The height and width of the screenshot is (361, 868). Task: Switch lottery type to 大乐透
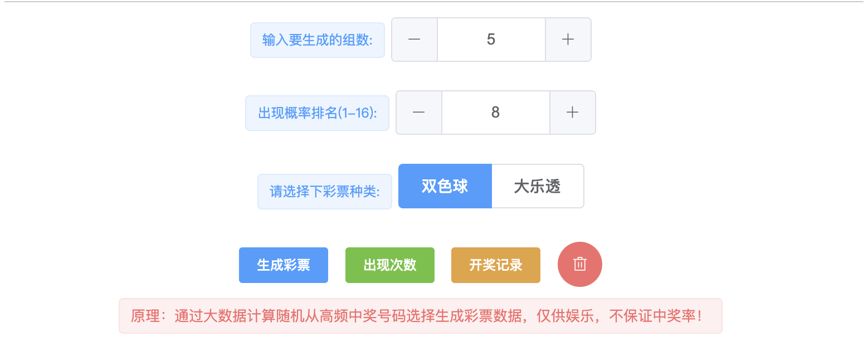tap(538, 186)
